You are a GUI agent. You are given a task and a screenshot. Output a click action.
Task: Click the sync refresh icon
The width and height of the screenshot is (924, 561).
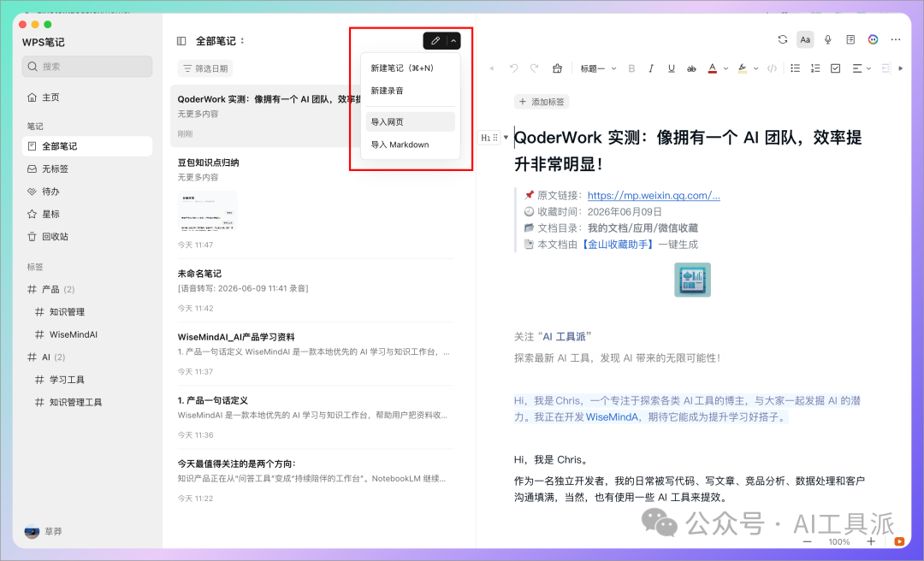coord(783,39)
